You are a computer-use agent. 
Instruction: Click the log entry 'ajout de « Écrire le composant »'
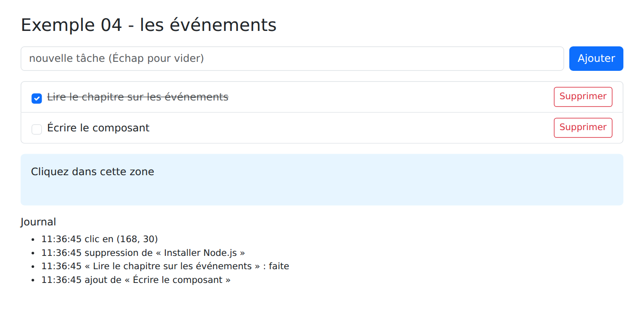click(x=136, y=280)
